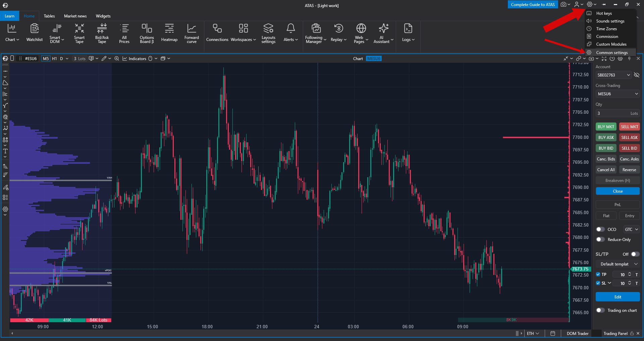Open the Account SBE02763 dropdown

click(x=614, y=75)
